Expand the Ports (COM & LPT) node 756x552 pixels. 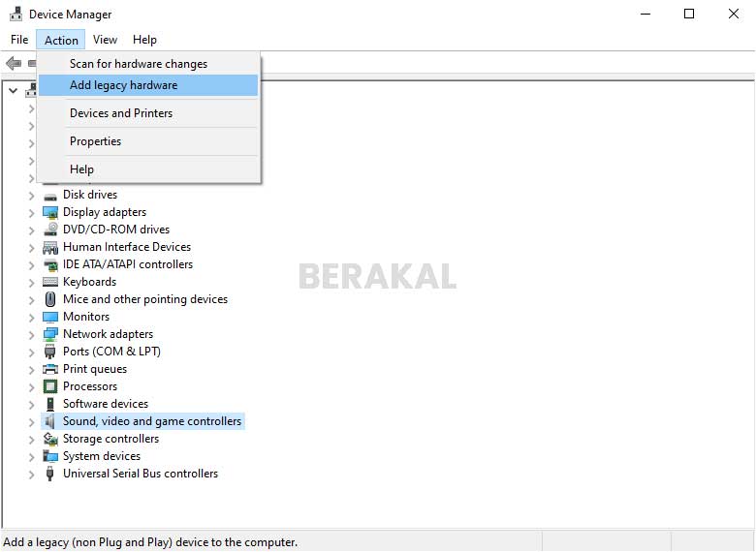point(32,352)
